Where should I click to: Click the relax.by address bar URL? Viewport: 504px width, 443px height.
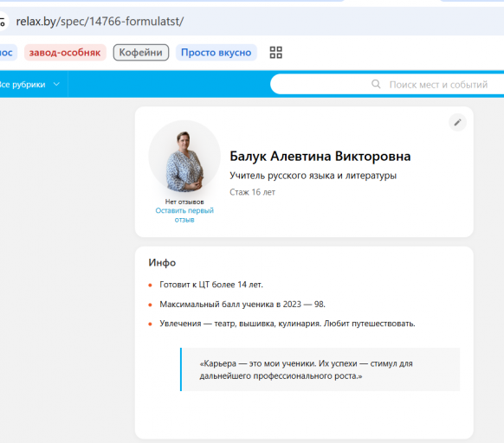(x=100, y=22)
